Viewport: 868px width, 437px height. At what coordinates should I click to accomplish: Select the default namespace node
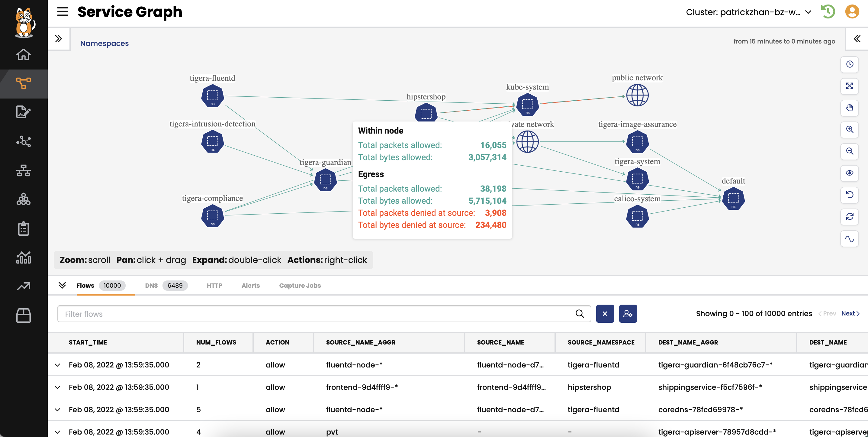tap(733, 199)
